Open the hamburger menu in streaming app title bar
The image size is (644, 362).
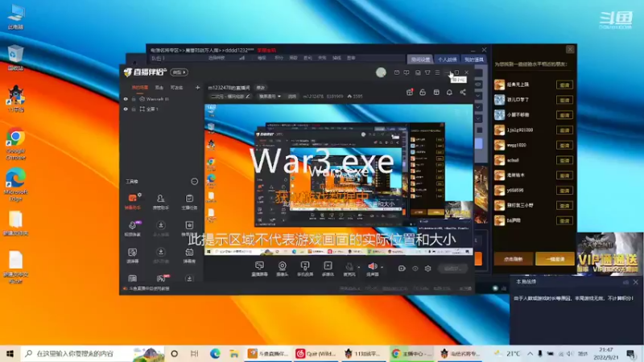pos(437,72)
